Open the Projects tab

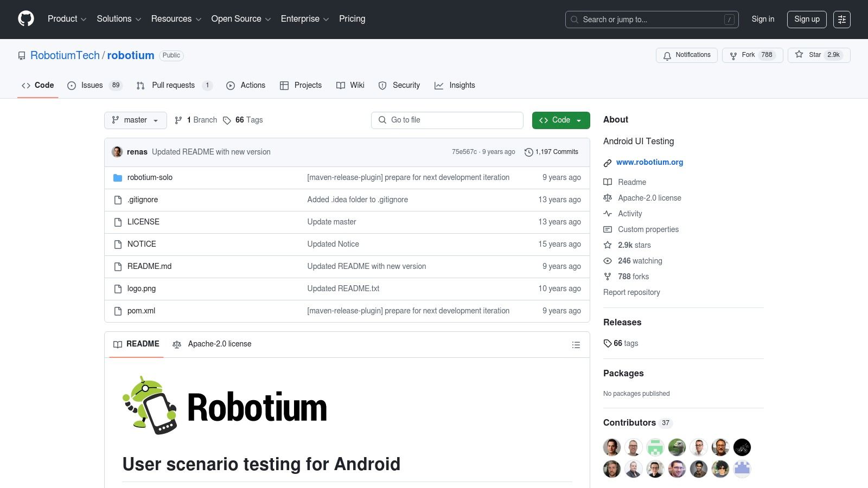point(301,86)
